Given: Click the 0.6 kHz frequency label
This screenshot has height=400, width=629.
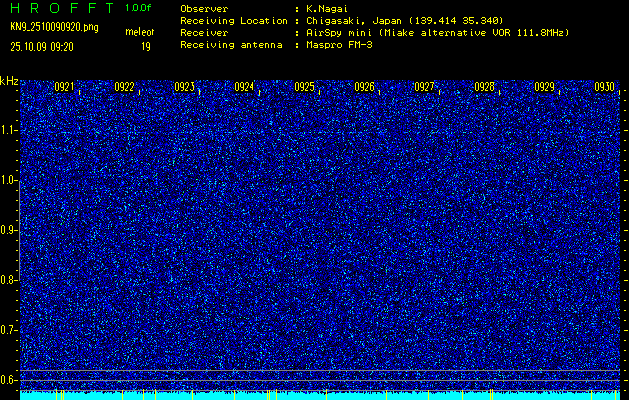Looking at the screenshot, I should click(x=9, y=380).
